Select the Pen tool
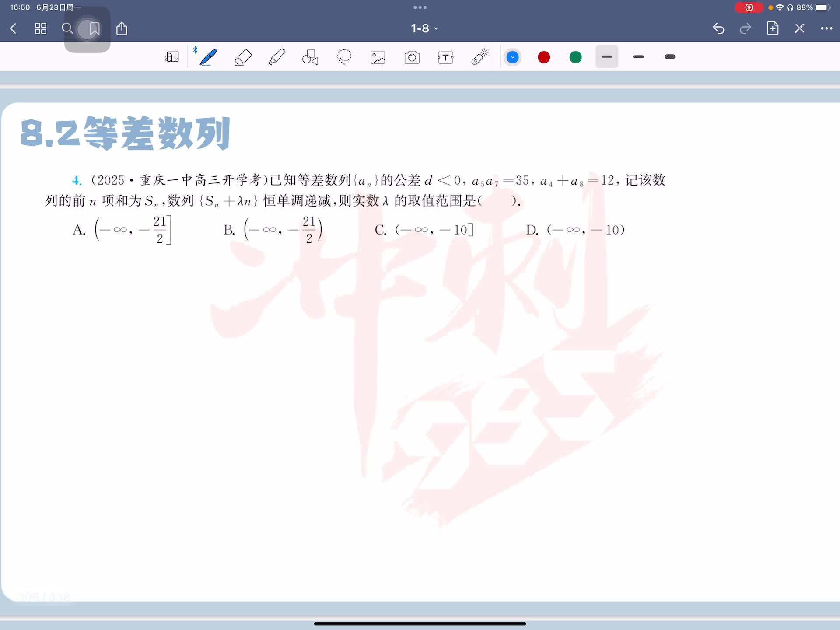 (208, 57)
